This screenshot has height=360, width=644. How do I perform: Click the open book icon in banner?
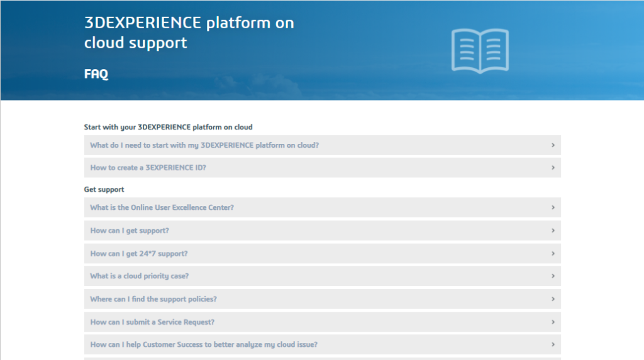480,51
